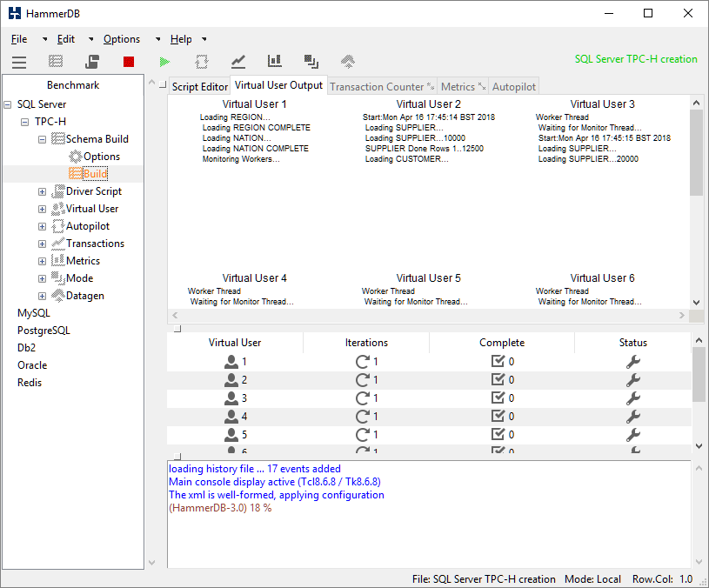
Task: Click the Mode toolbar icon
Action: (x=311, y=62)
